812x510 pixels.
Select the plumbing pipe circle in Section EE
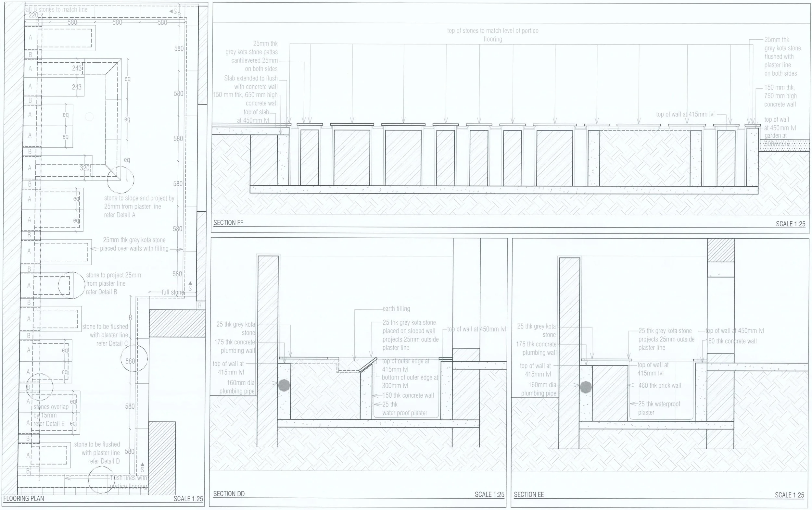[x=586, y=387]
